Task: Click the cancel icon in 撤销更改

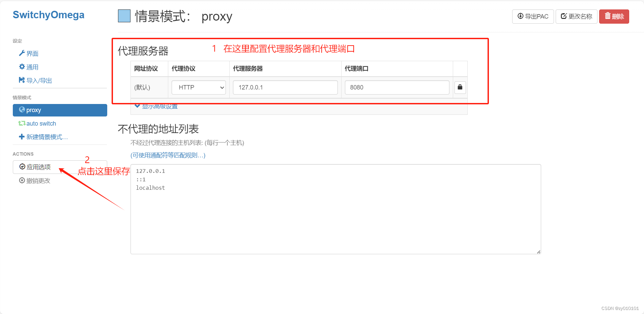Action: [22, 180]
